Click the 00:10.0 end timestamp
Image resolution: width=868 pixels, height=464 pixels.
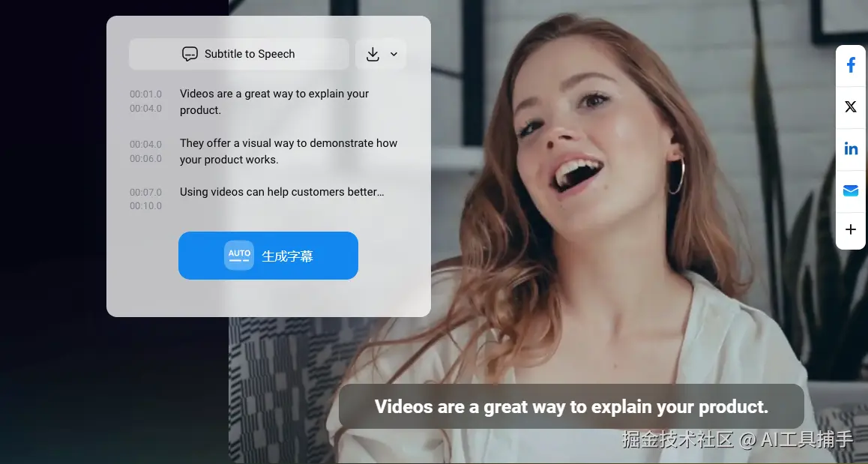click(x=145, y=206)
